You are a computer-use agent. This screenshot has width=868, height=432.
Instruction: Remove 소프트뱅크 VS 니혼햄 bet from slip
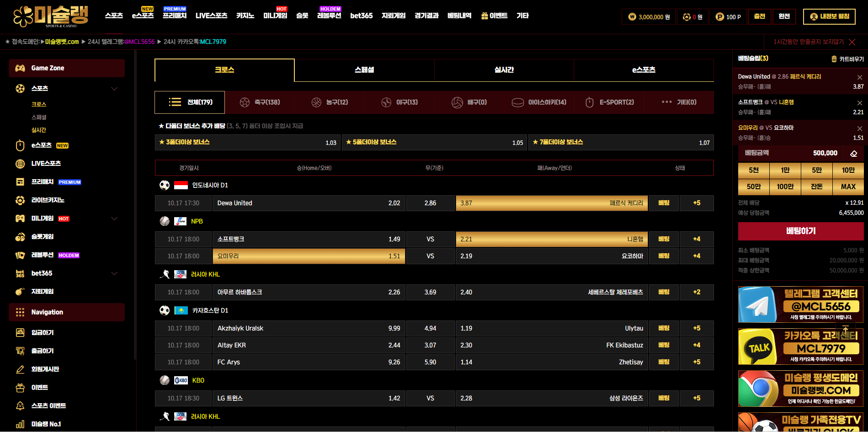(x=860, y=103)
